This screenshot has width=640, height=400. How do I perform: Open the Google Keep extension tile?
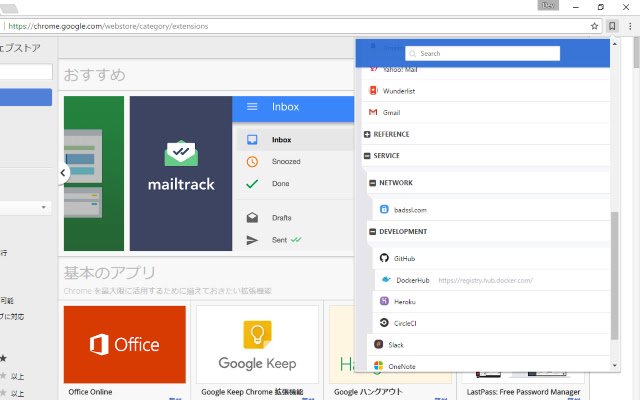click(257, 344)
